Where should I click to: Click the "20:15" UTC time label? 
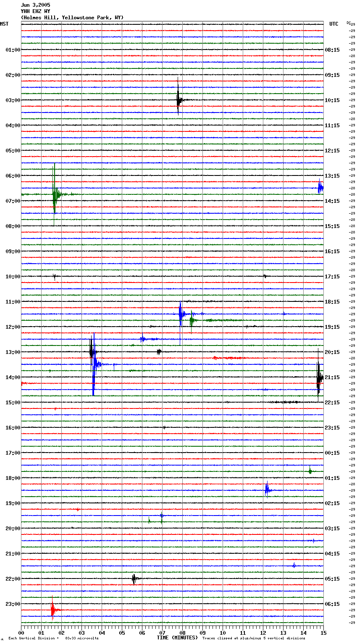tap(332, 352)
